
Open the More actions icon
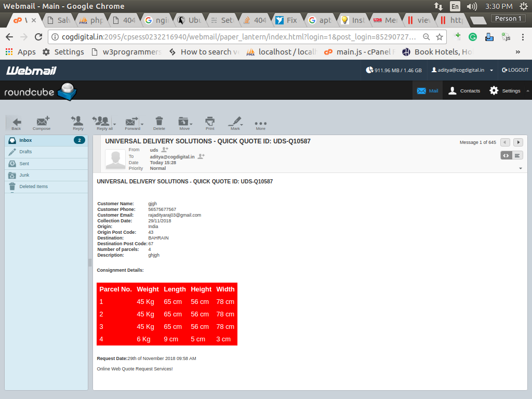point(260,123)
